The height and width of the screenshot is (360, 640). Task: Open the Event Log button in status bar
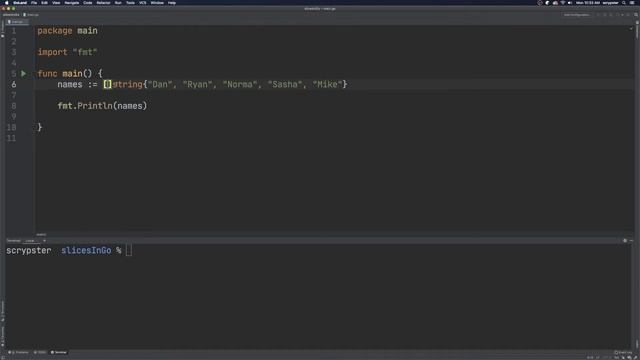coord(623,352)
